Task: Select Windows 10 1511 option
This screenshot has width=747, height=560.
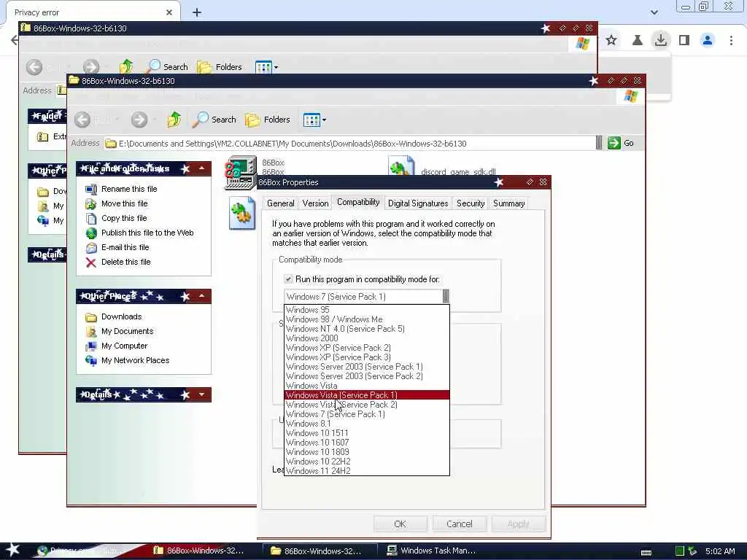Action: (x=366, y=433)
